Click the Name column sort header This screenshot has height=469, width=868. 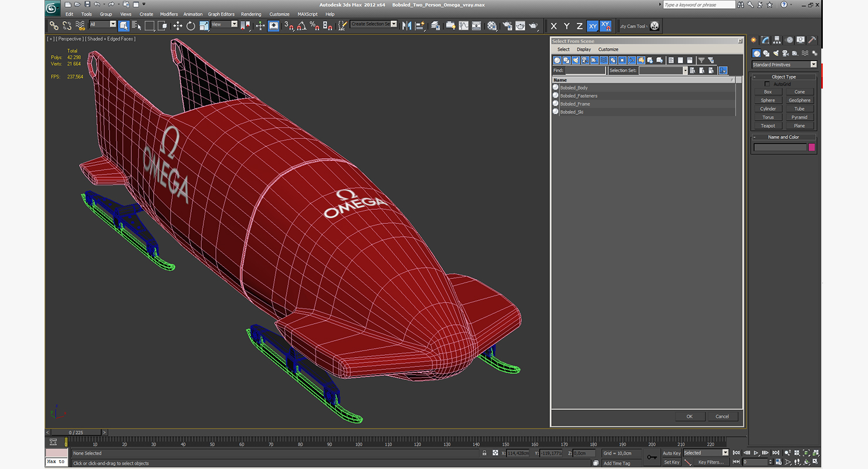click(643, 80)
